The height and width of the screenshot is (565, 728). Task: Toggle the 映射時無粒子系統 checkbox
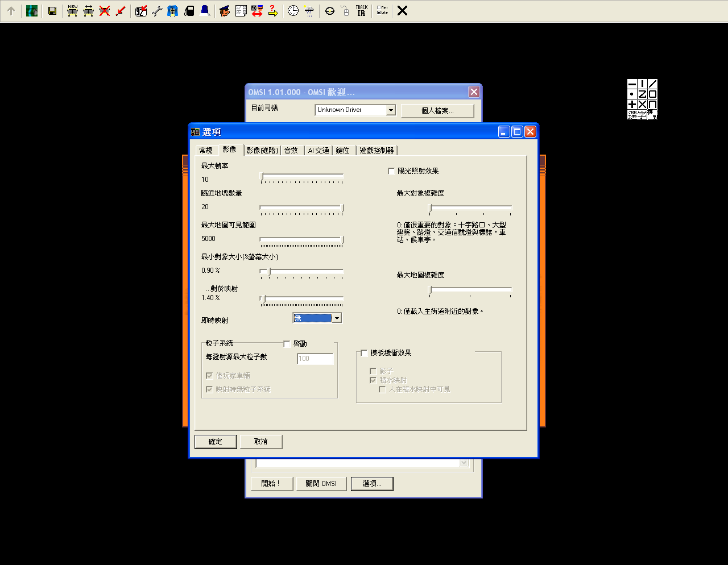209,389
